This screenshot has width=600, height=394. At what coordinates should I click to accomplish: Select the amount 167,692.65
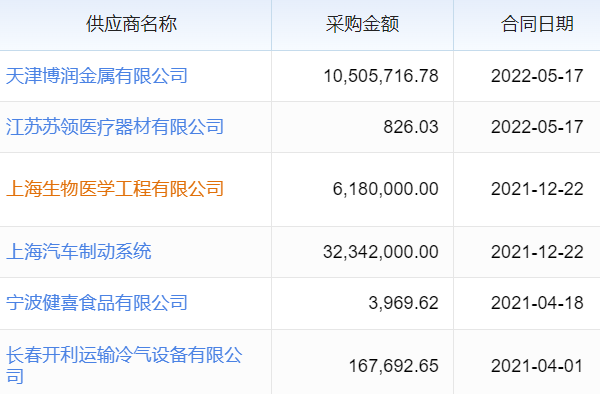[x=393, y=366]
